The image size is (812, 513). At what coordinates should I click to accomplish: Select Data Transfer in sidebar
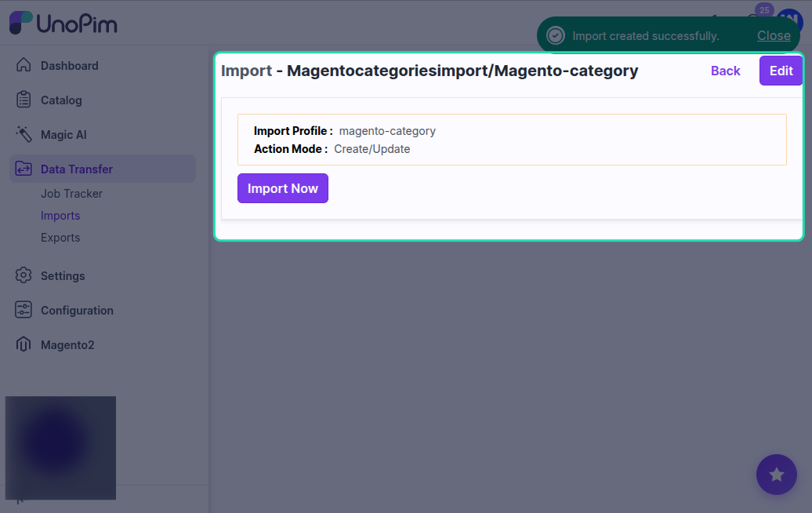pyautogui.click(x=103, y=169)
